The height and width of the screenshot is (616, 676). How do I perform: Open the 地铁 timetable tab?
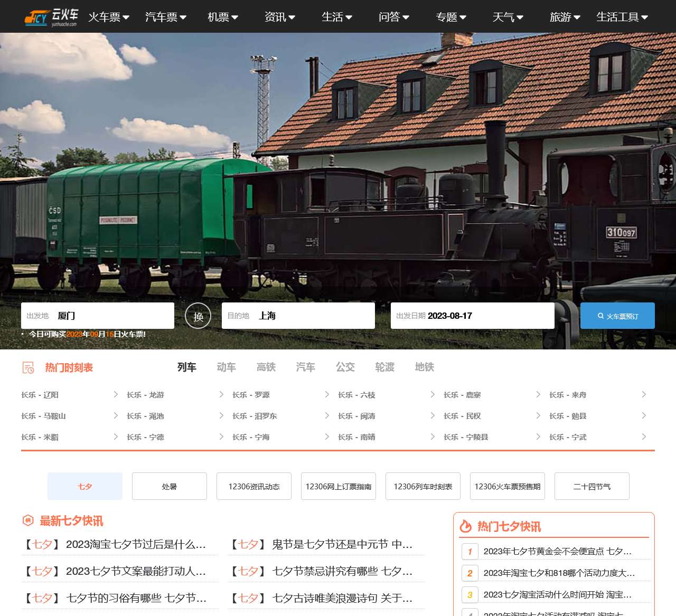(x=424, y=367)
